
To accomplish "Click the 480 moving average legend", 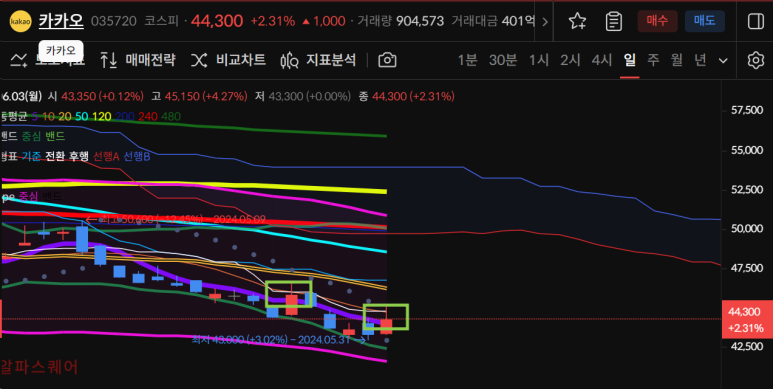I will tap(171, 117).
